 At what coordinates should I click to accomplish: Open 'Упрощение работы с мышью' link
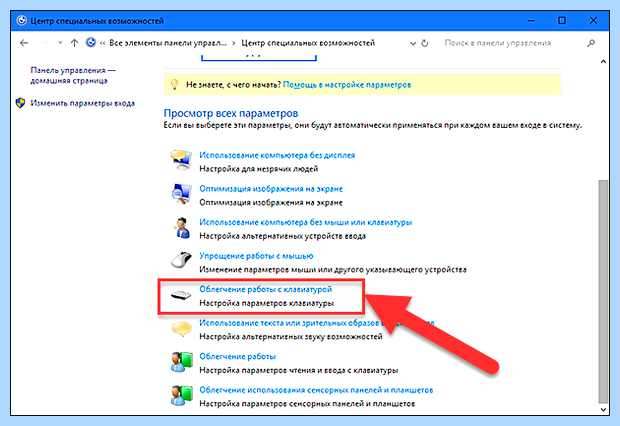[x=256, y=256]
